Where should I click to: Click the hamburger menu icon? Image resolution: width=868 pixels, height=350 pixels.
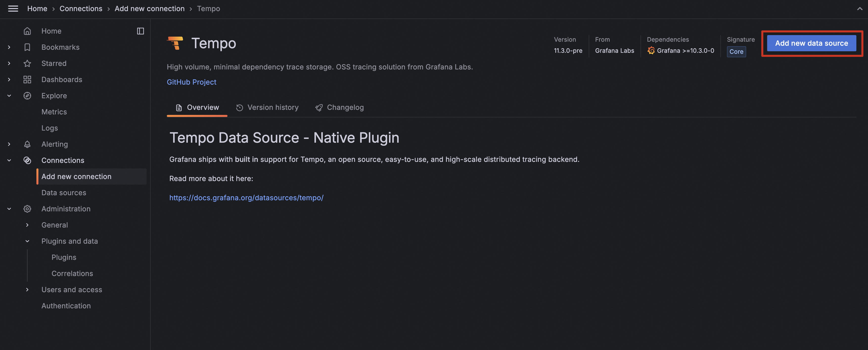[13, 9]
